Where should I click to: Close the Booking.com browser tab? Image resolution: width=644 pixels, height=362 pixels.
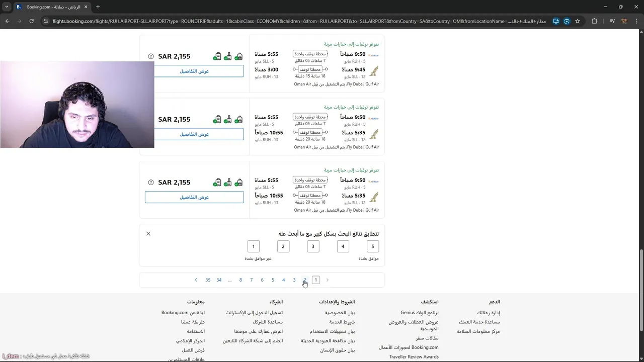tap(86, 7)
